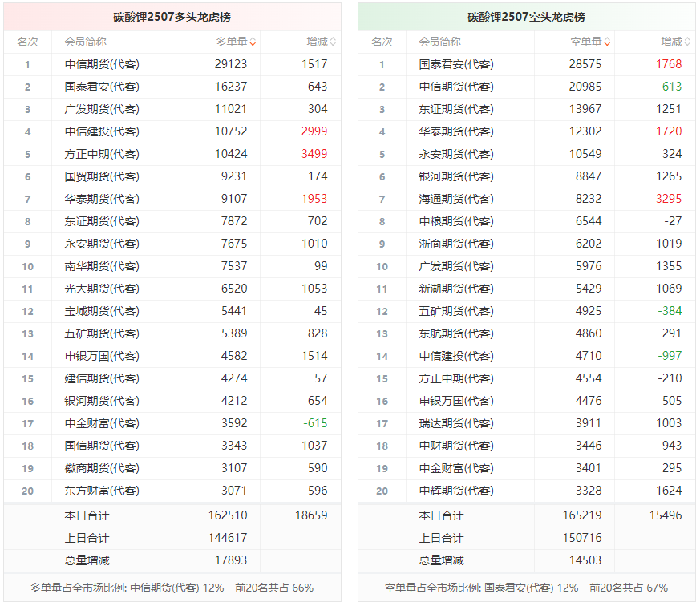700x606 pixels.
Task: Click green change value -997
Action: (x=670, y=356)
